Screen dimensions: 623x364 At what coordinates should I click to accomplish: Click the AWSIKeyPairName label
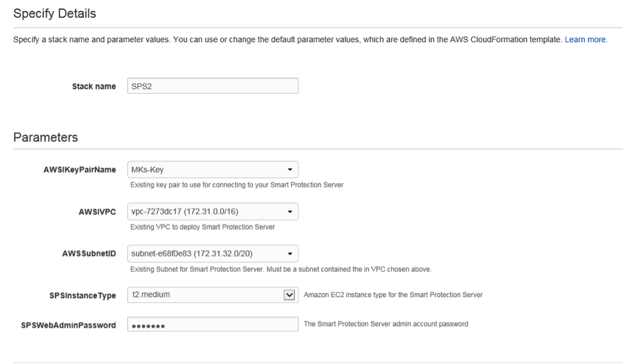75,170
